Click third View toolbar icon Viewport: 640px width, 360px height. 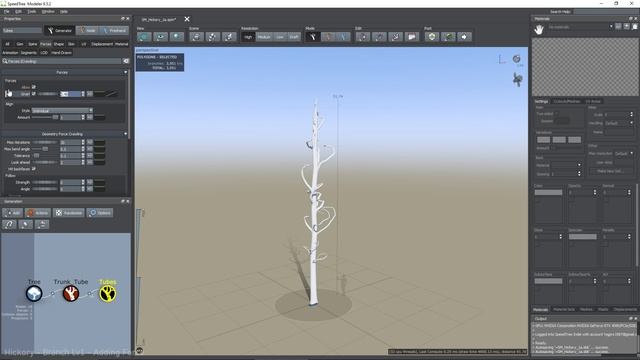click(x=177, y=37)
